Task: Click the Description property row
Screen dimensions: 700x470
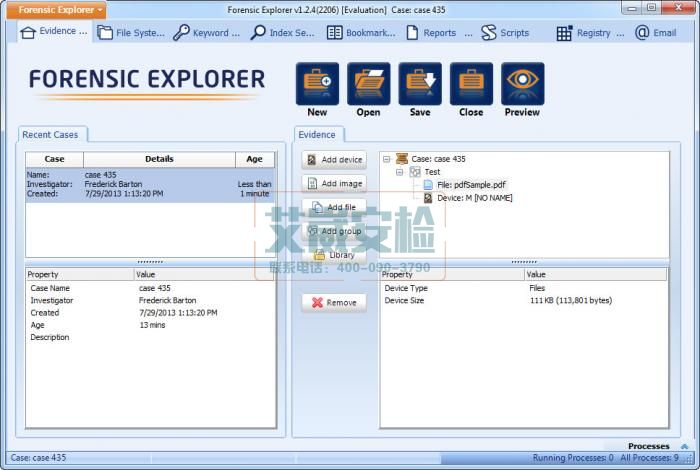Action: click(150, 337)
